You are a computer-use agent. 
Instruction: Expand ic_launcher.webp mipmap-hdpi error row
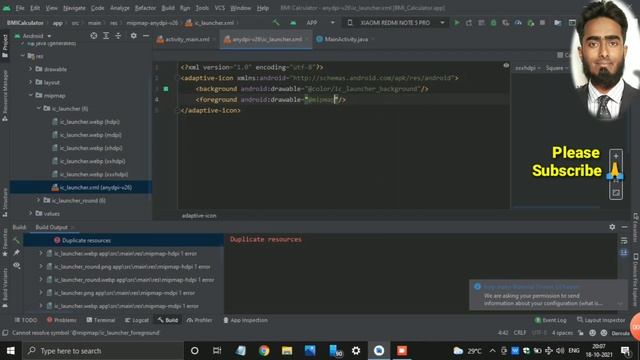(41, 253)
